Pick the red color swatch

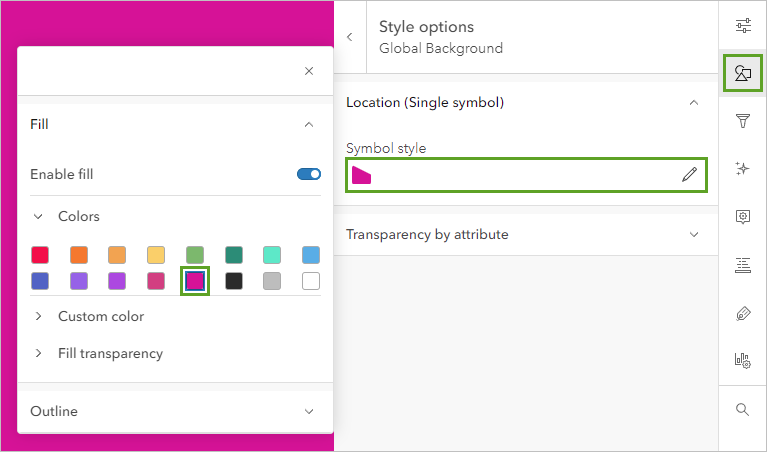click(40, 255)
